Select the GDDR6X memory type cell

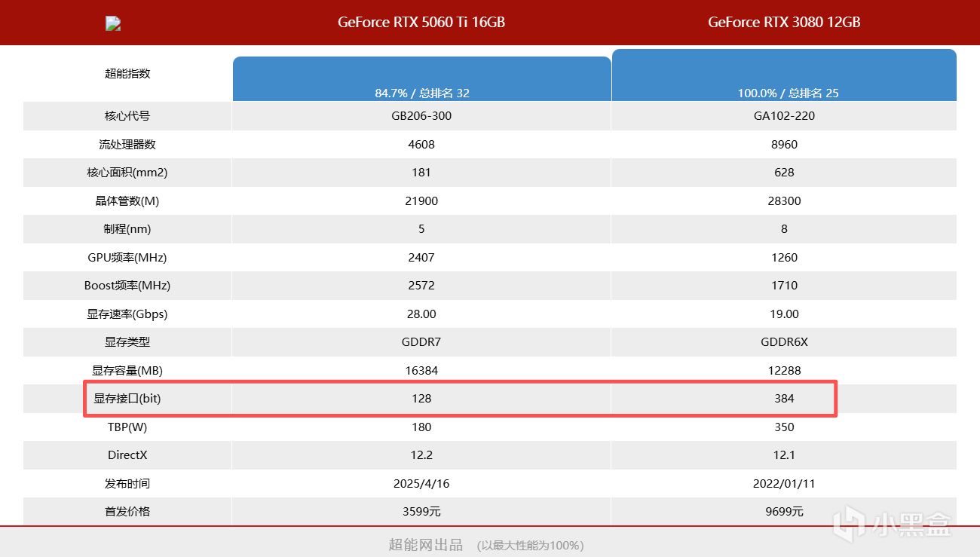pyautogui.click(x=784, y=342)
